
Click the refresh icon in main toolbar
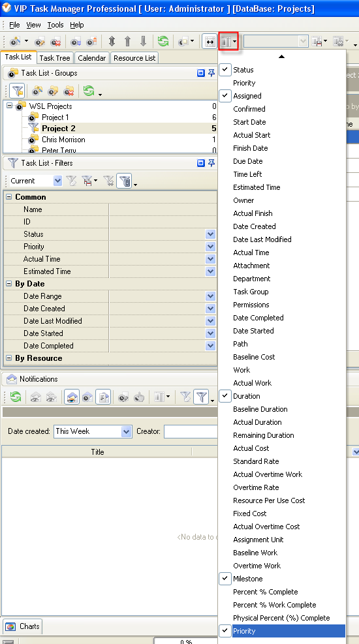click(x=163, y=42)
